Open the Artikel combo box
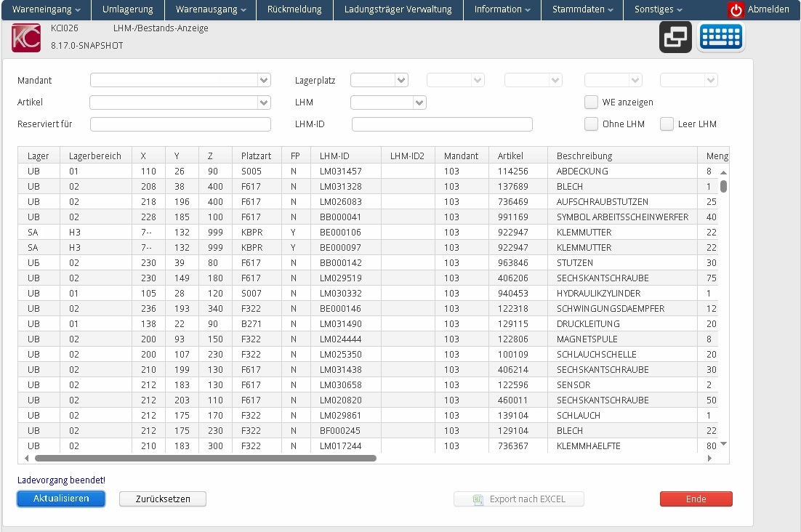This screenshot has width=801, height=532. click(x=264, y=102)
